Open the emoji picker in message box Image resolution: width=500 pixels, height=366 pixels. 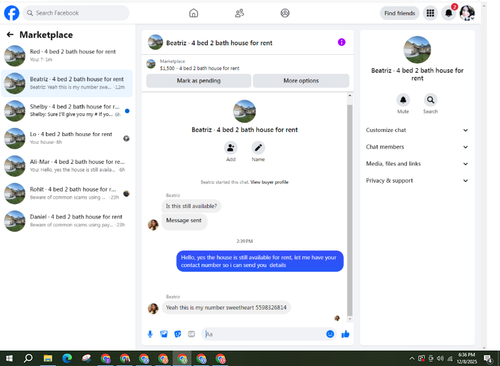(330, 334)
